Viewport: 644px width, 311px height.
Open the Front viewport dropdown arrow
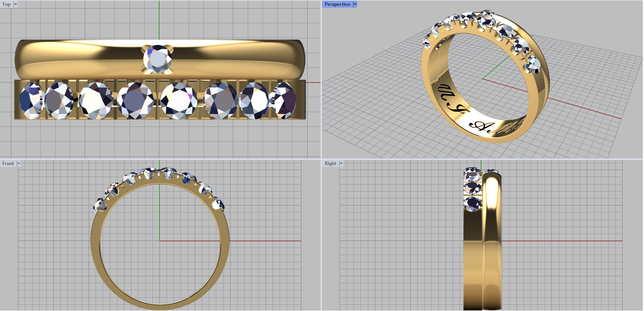tap(19, 164)
